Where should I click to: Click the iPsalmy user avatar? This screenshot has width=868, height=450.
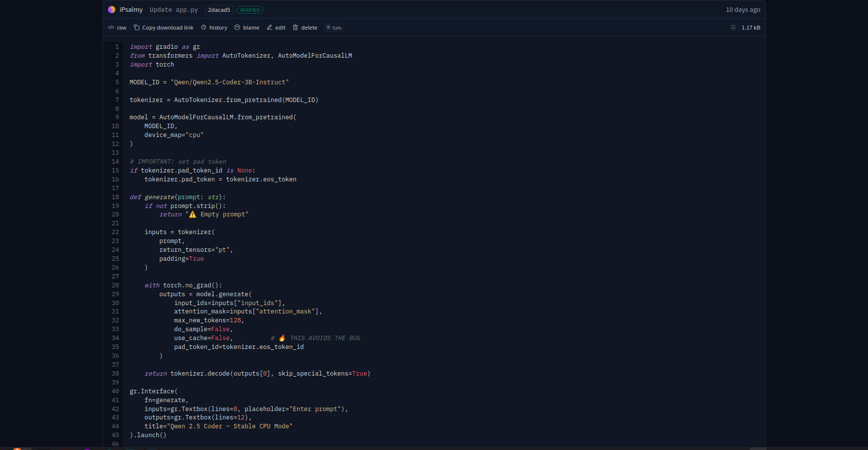[x=111, y=10]
